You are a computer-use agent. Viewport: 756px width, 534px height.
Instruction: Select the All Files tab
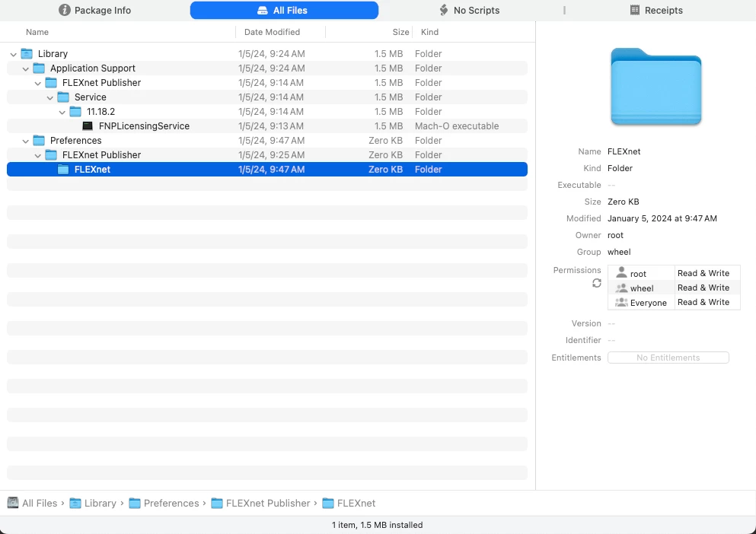pyautogui.click(x=284, y=10)
